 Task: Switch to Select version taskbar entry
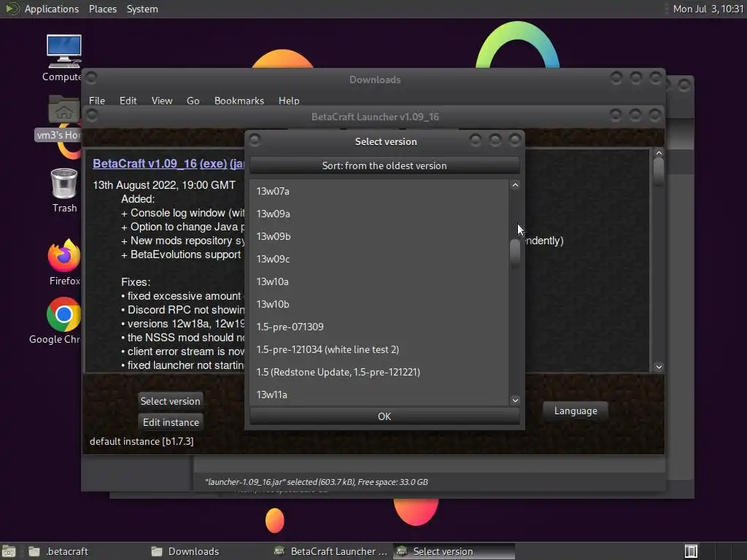tap(454, 551)
